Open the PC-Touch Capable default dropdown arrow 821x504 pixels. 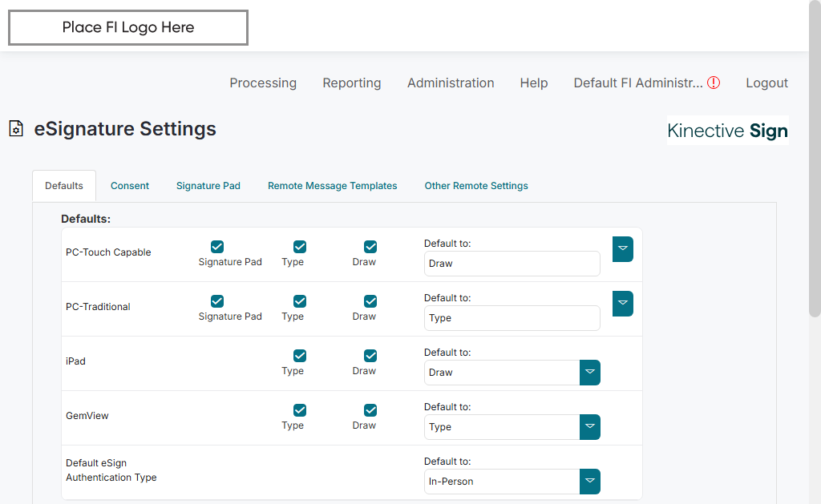(623, 249)
